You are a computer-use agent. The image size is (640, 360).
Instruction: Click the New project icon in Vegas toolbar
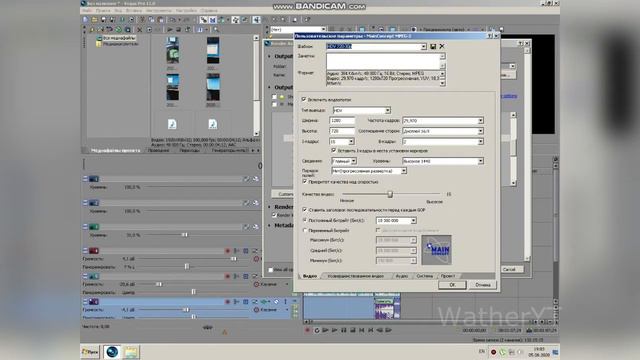(x=85, y=20)
